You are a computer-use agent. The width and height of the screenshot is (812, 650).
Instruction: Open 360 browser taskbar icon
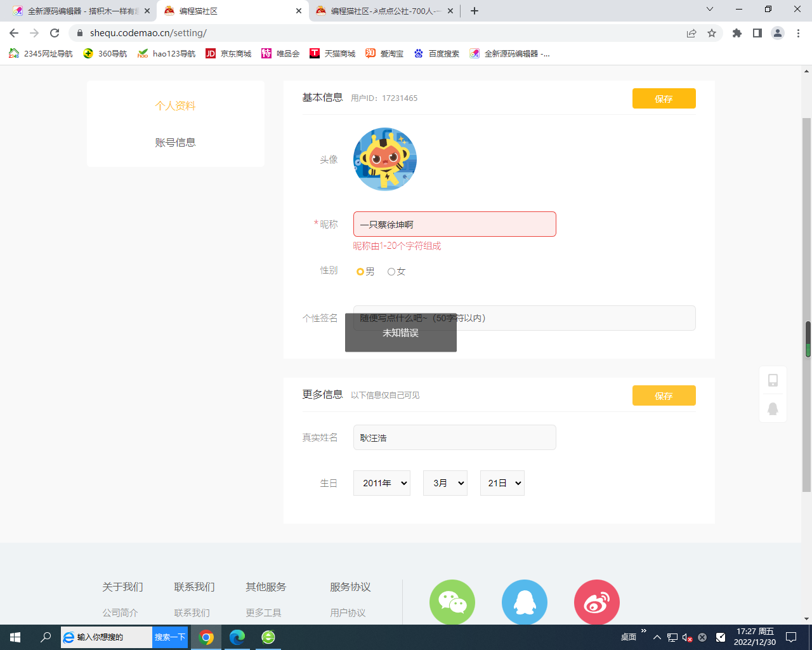pyautogui.click(x=268, y=637)
